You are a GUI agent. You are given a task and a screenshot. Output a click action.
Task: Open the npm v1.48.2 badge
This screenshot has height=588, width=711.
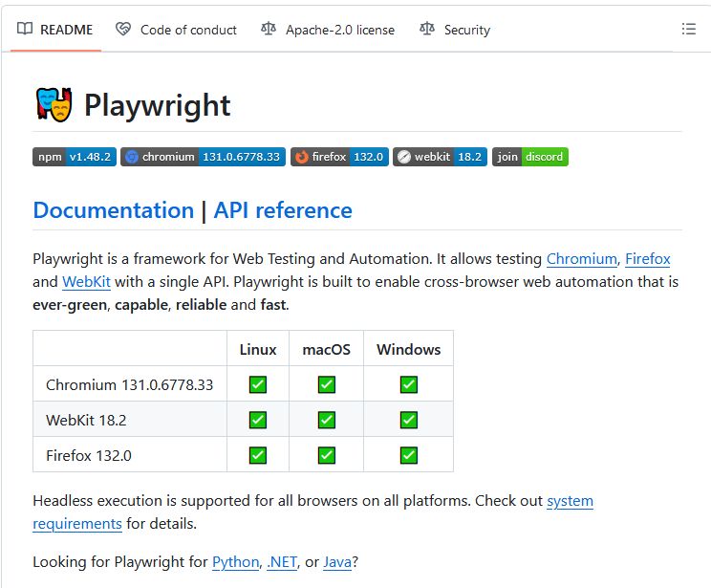tap(75, 157)
